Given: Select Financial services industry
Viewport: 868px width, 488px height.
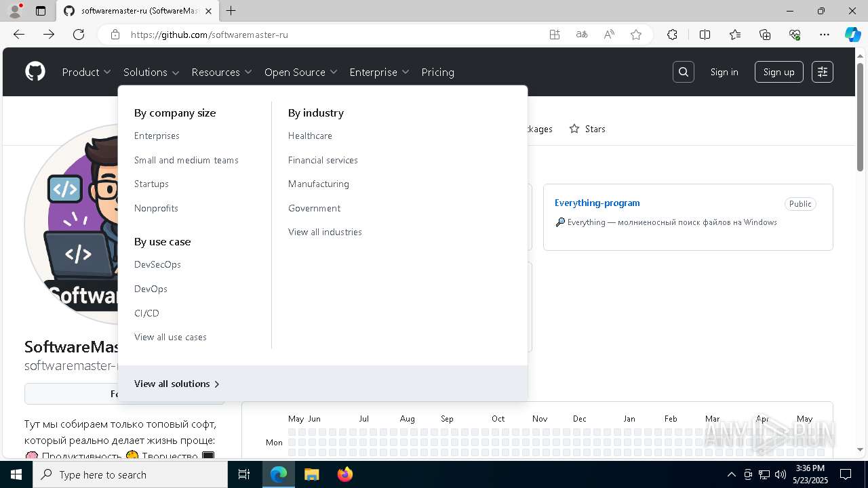Looking at the screenshot, I should 323,160.
